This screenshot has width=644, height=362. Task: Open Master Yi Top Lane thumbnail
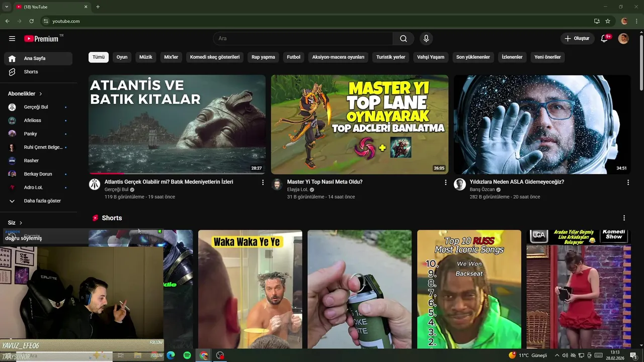360,125
